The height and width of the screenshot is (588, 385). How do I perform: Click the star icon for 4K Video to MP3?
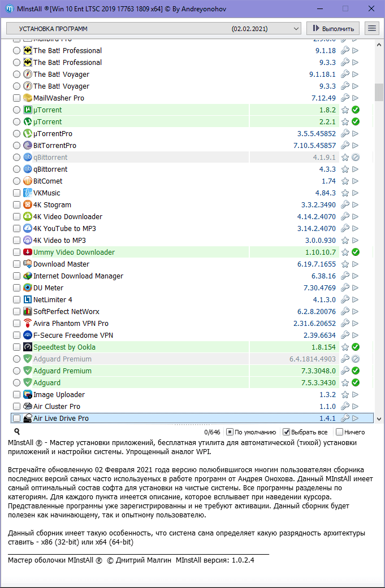tap(345, 241)
